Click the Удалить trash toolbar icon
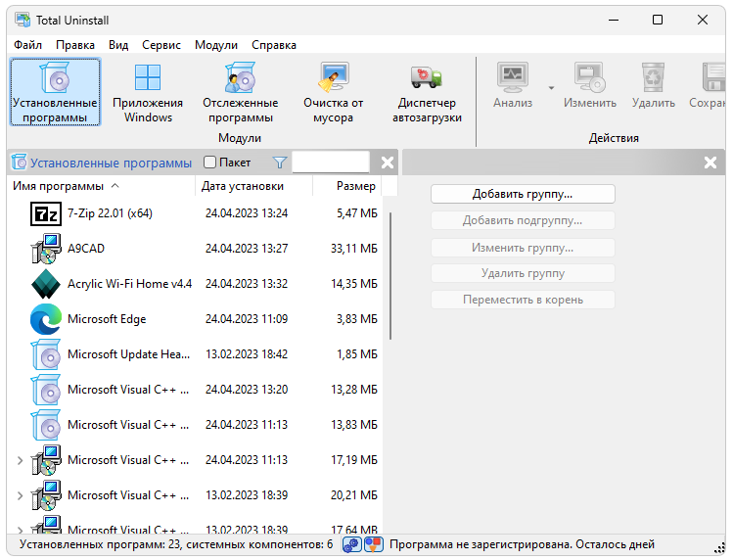 [x=653, y=77]
